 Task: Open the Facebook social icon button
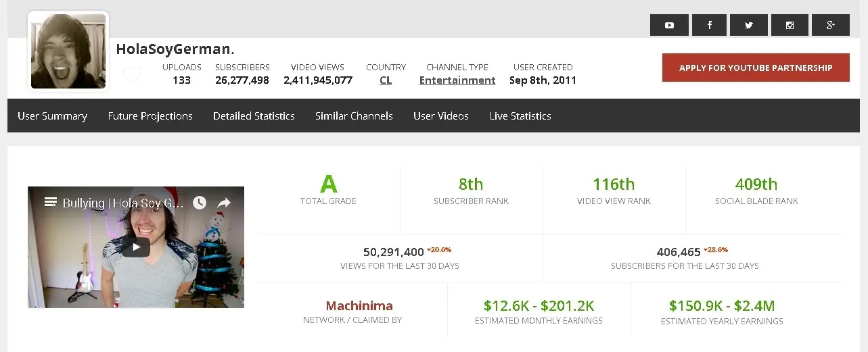point(709,25)
